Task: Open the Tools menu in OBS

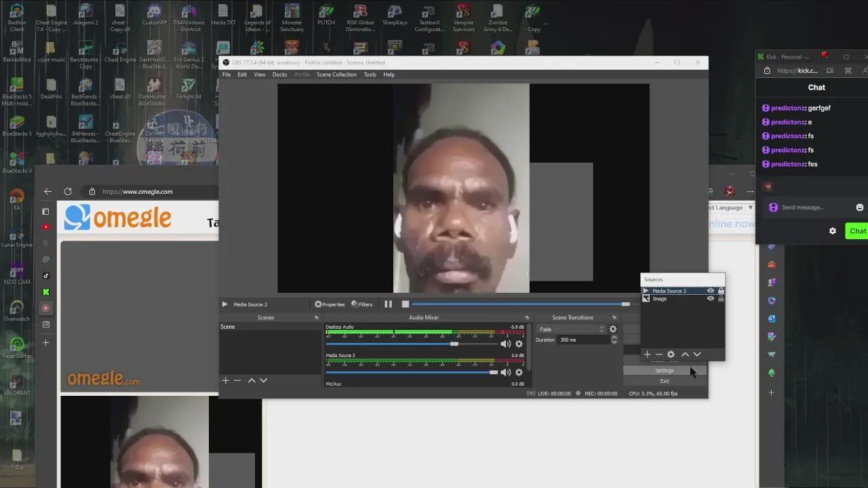Action: (x=370, y=75)
